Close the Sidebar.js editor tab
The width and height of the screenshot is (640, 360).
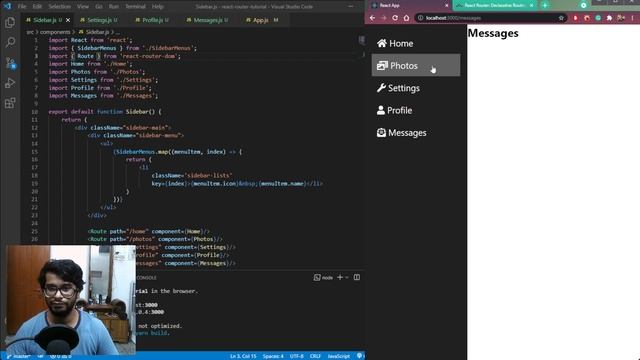tap(68, 20)
